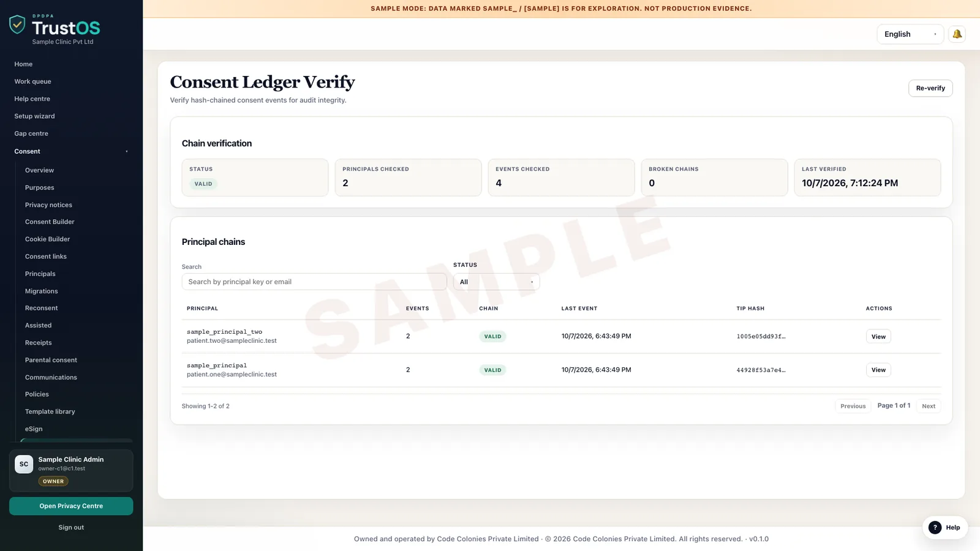Go to Home in sidebar
The image size is (980, 551).
click(23, 64)
